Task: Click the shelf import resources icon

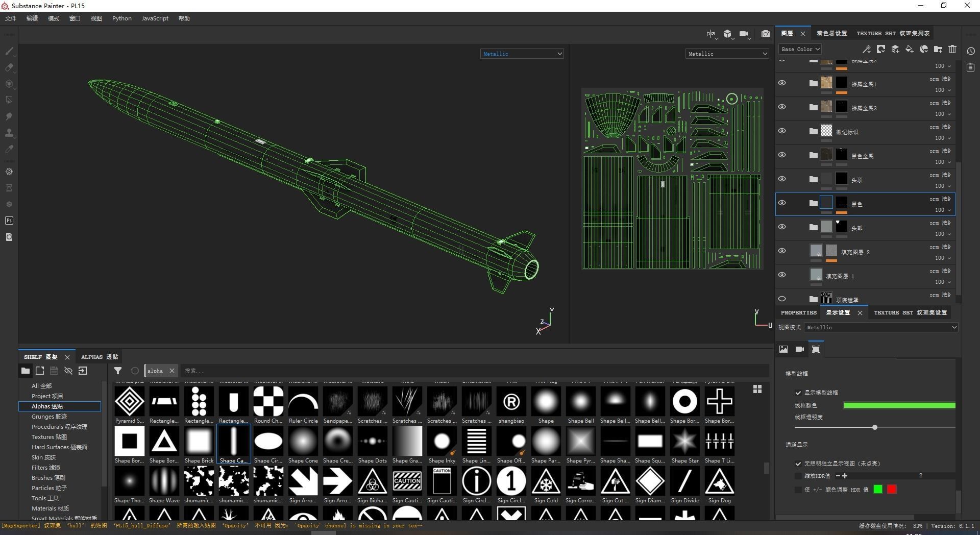Action: [83, 371]
